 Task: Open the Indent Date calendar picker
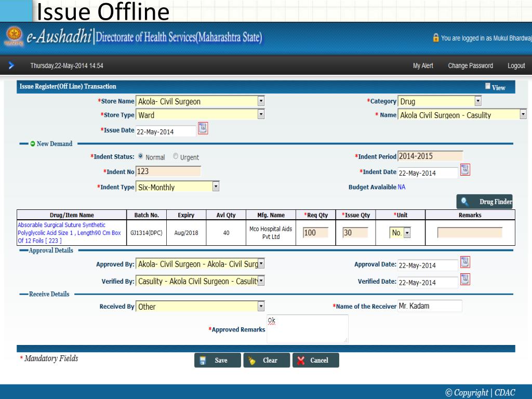tap(465, 170)
